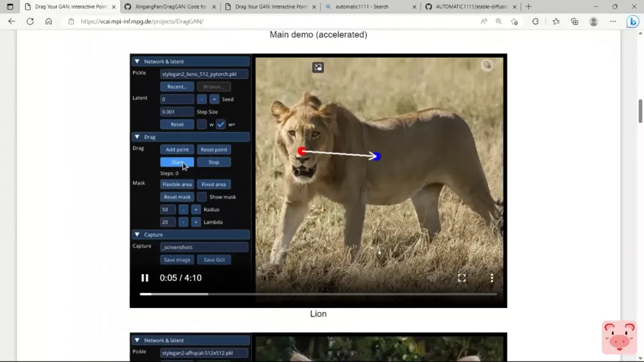Enter fullscreen for Lion video
The width and height of the screenshot is (644, 362).
click(462, 278)
